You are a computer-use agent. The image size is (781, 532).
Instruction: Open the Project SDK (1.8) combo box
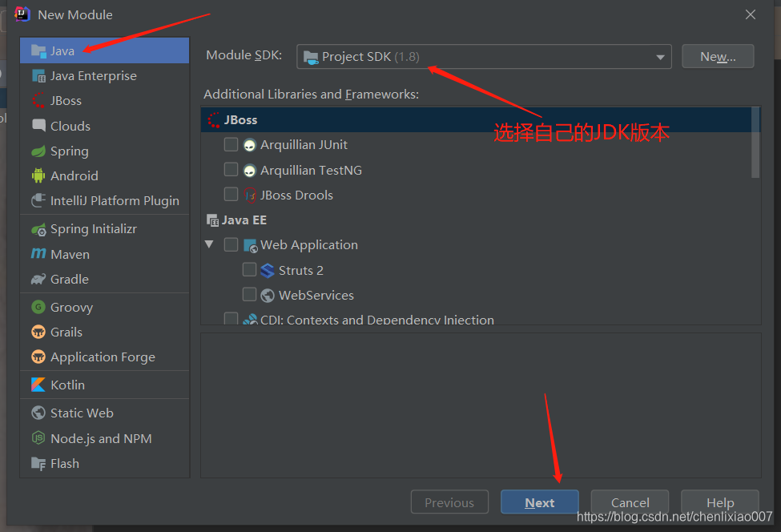pyautogui.click(x=484, y=56)
